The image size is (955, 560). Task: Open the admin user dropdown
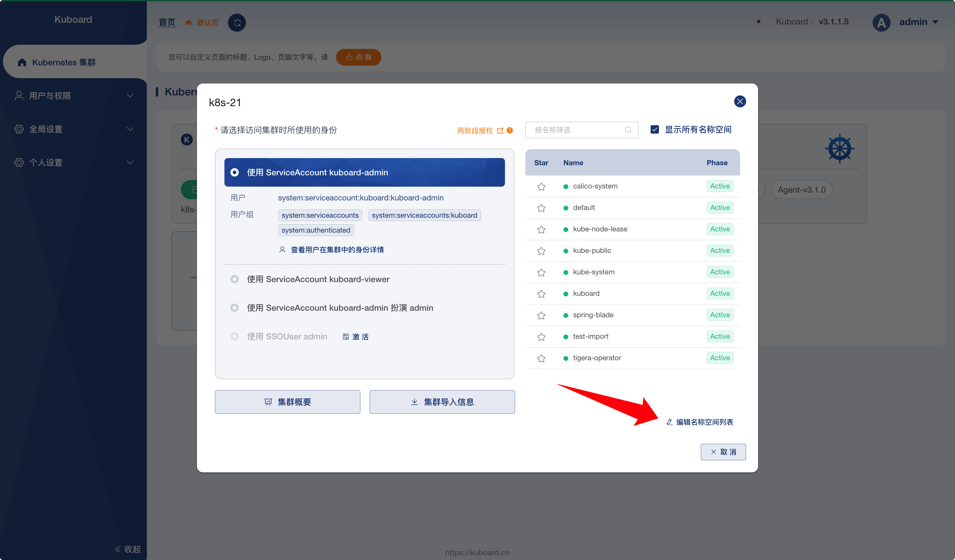919,22
